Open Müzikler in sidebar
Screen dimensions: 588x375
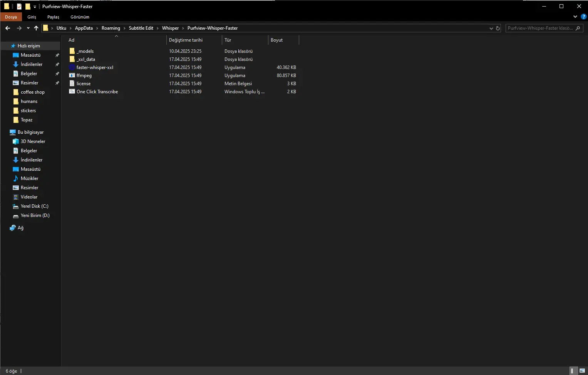[x=30, y=178]
